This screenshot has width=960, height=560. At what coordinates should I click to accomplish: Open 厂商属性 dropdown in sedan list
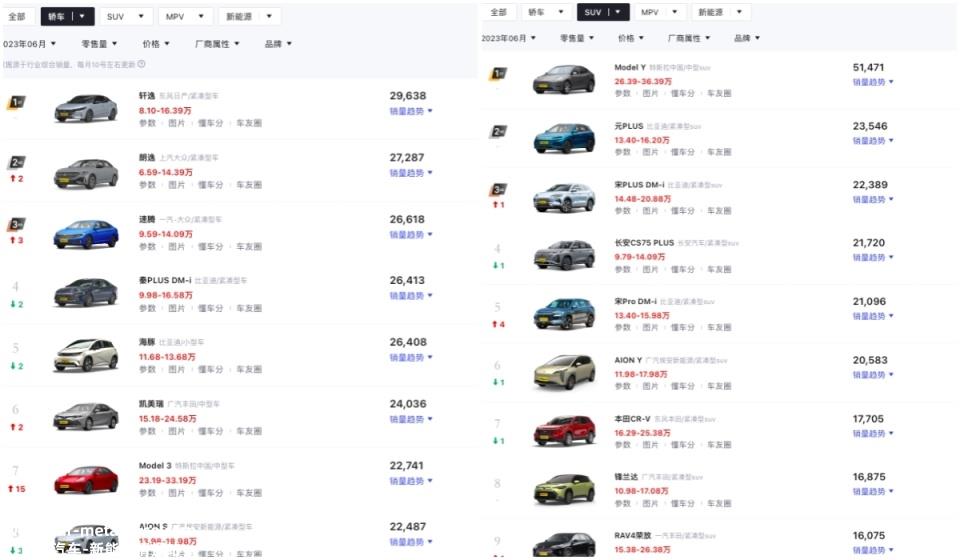(x=217, y=44)
